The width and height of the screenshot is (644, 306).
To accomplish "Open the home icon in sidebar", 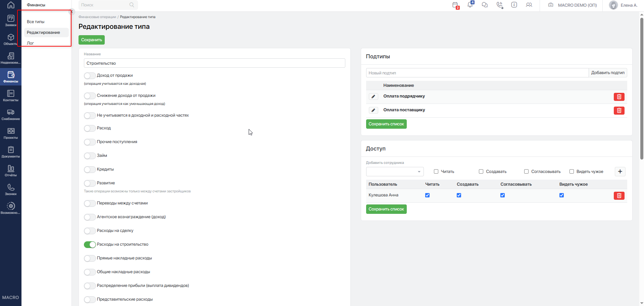I will (11, 5).
